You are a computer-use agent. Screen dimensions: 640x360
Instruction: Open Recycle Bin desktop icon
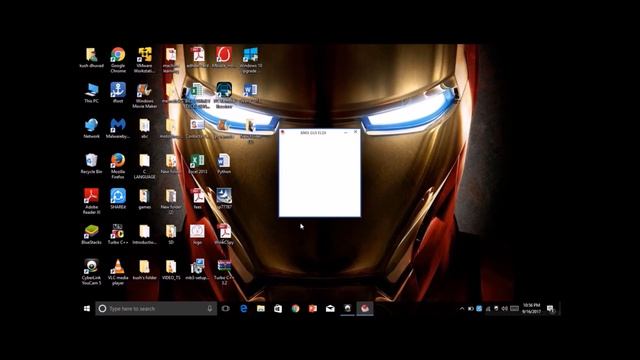[91, 163]
